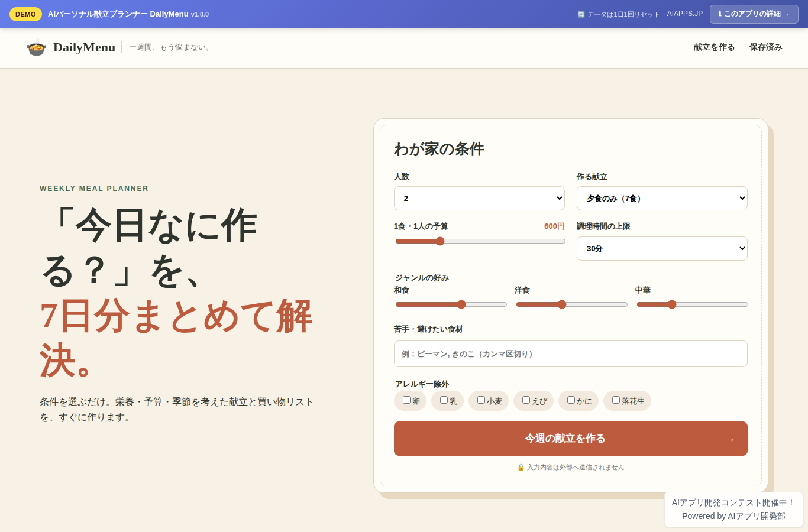This screenshot has height=532, width=808.
Task: Click the このアプリの詳細 button
Action: point(754,14)
